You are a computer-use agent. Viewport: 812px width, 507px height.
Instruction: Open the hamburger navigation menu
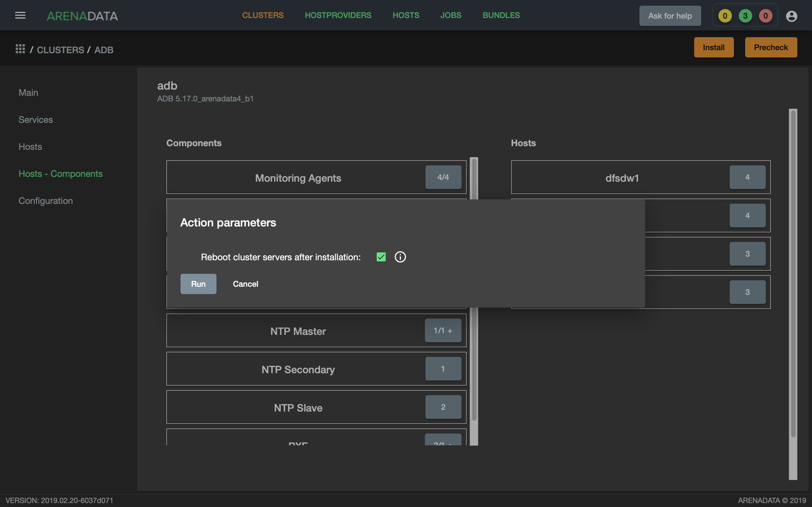tap(20, 15)
